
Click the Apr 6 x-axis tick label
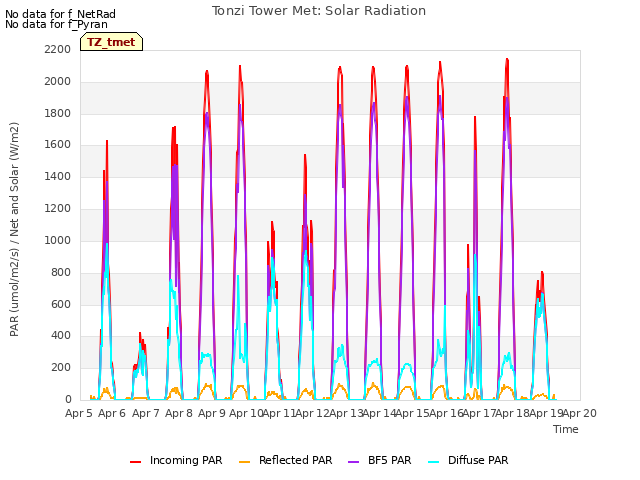(x=112, y=413)
